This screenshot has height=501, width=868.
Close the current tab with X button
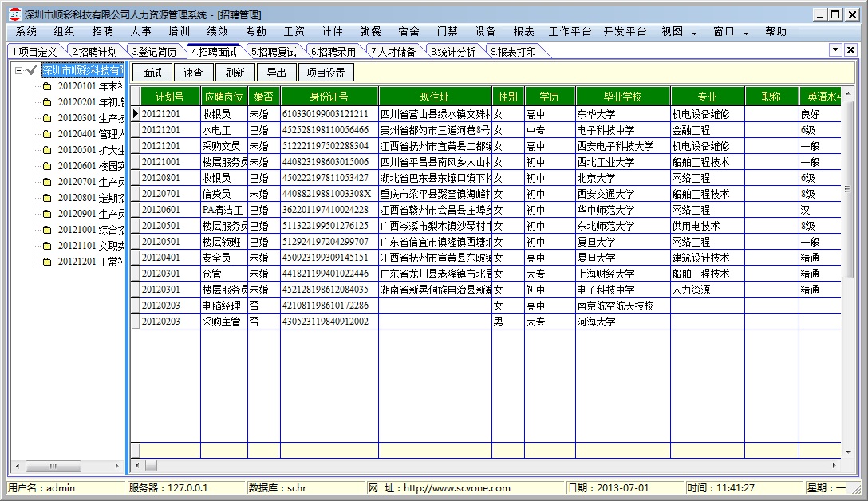pyautogui.click(x=850, y=49)
